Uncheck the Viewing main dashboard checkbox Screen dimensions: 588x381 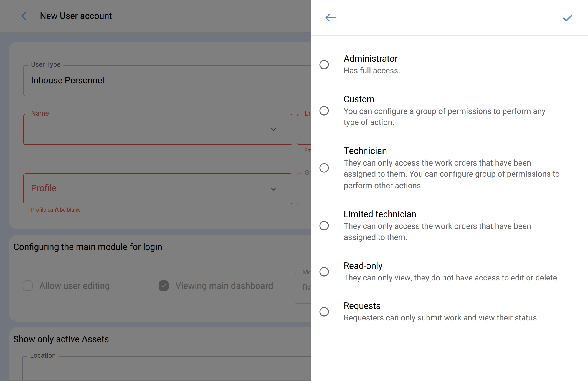[164, 286]
